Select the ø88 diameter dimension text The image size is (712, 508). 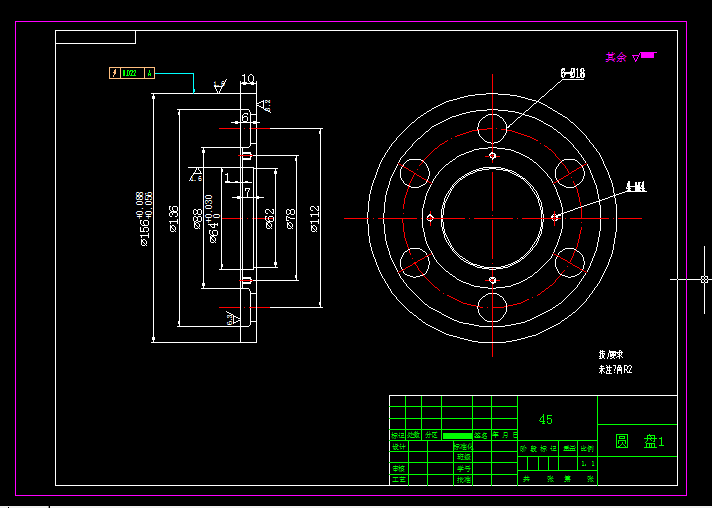(x=198, y=219)
